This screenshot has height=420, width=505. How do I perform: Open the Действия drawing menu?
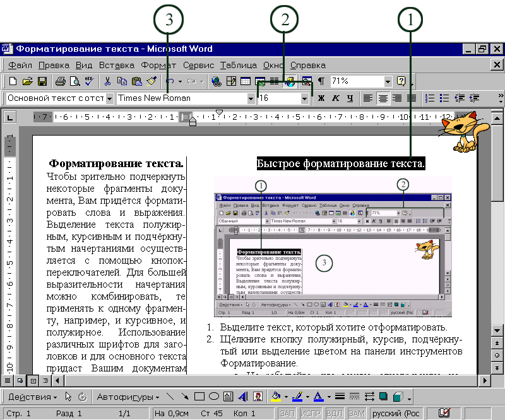[33, 397]
